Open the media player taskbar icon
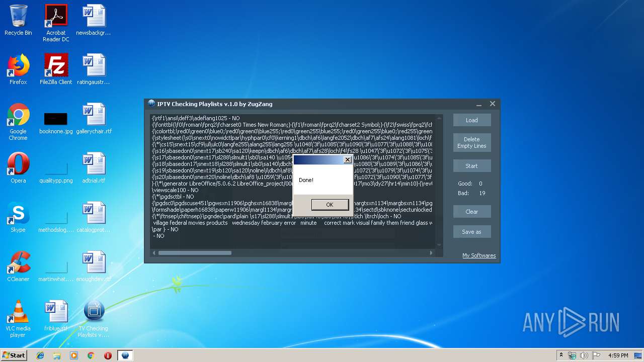 (74, 355)
